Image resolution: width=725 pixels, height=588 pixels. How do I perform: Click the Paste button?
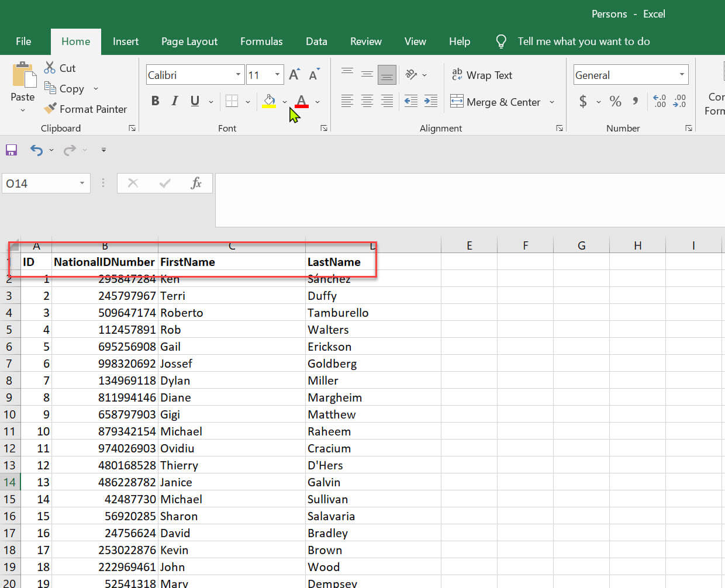[23, 77]
